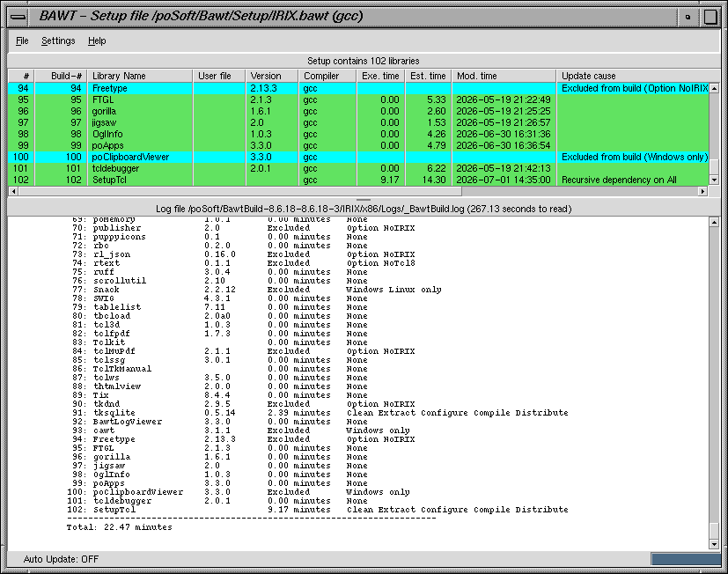Open the Help menu
The image size is (728, 574).
coord(97,40)
